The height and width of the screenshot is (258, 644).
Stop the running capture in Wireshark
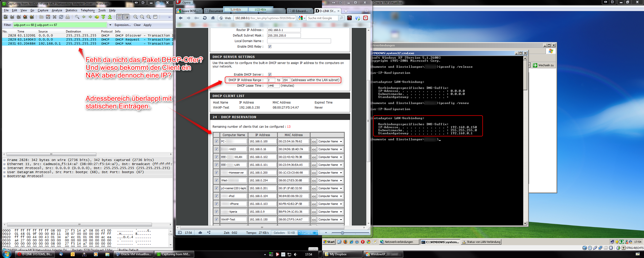tap(25, 17)
